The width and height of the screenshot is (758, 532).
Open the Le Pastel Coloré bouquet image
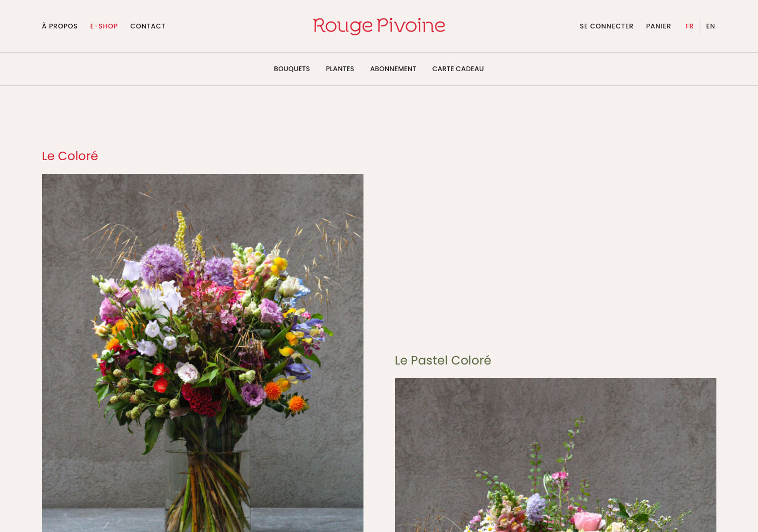[556, 455]
